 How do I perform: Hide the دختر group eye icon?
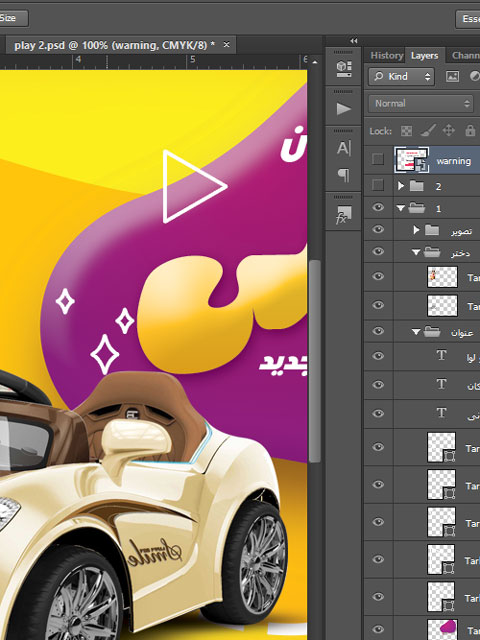pos(378,251)
